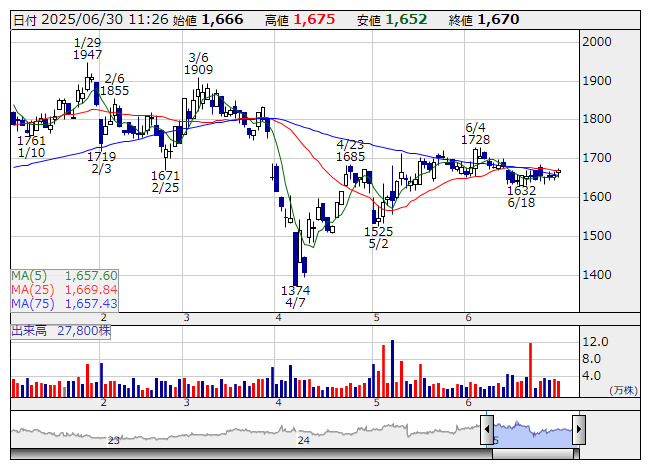
Task: Click the tallest blue volume bar in May
Action: (x=392, y=368)
